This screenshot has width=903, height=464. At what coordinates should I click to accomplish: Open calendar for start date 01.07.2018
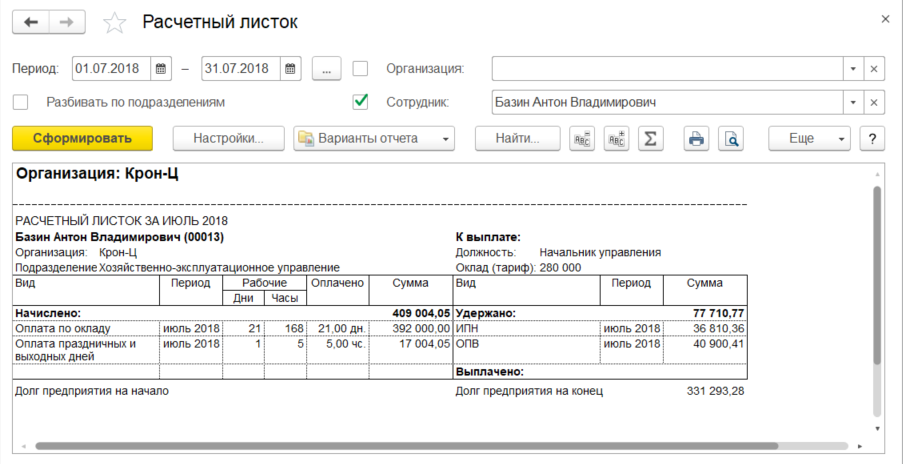(x=161, y=69)
